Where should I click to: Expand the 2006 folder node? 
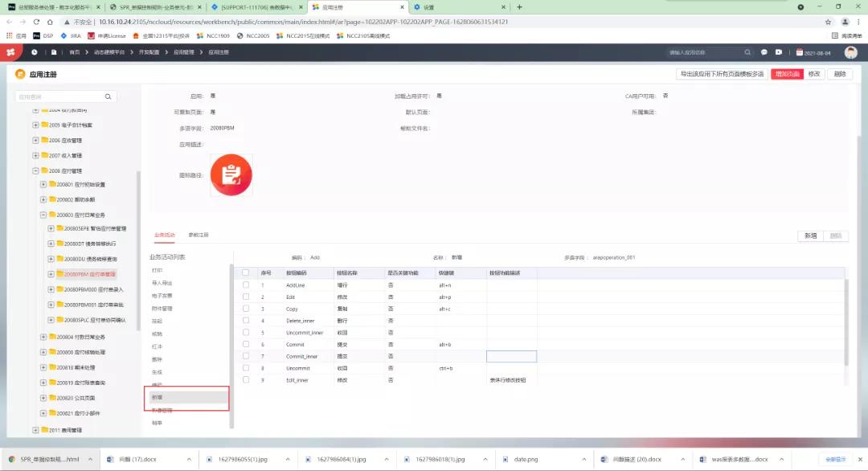(x=35, y=141)
